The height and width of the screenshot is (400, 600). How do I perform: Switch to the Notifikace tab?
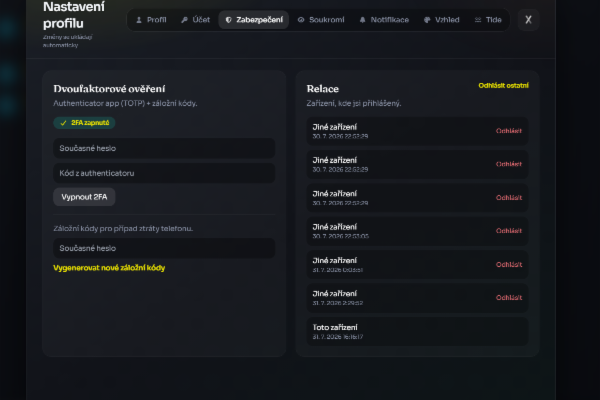[x=384, y=20]
